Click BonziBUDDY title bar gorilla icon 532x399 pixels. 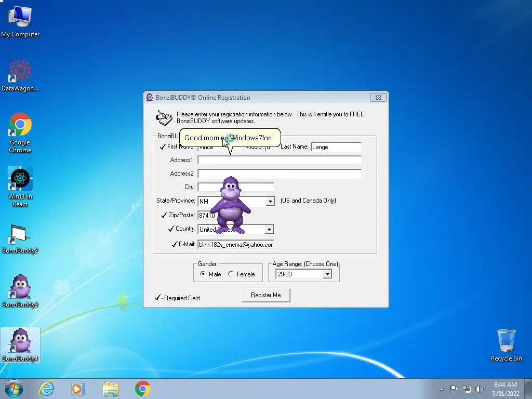[150, 97]
